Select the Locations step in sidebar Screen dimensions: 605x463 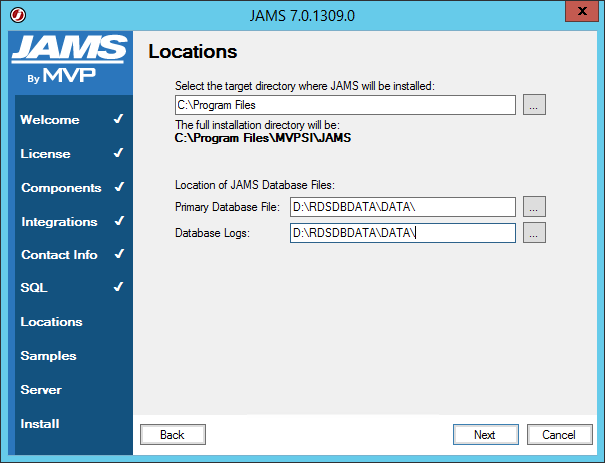pyautogui.click(x=51, y=322)
